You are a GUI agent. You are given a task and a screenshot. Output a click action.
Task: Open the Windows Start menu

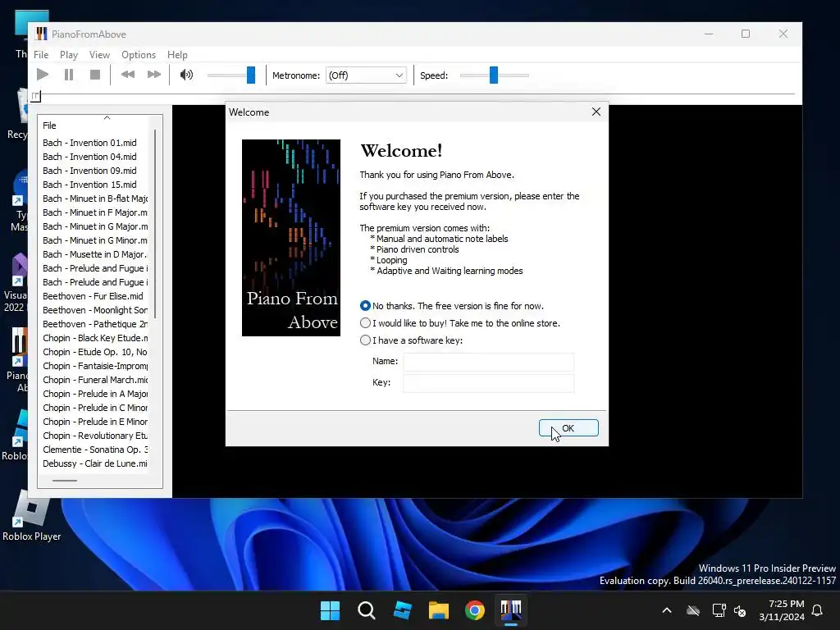click(330, 610)
